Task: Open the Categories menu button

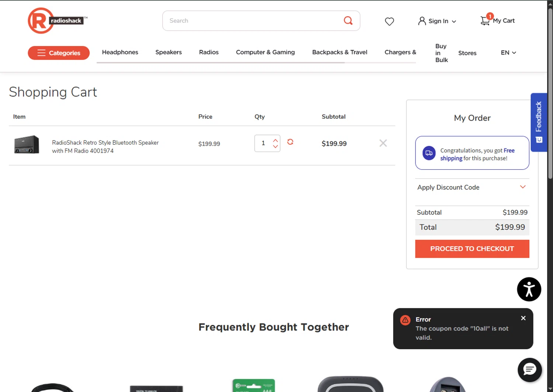Action: [x=59, y=53]
